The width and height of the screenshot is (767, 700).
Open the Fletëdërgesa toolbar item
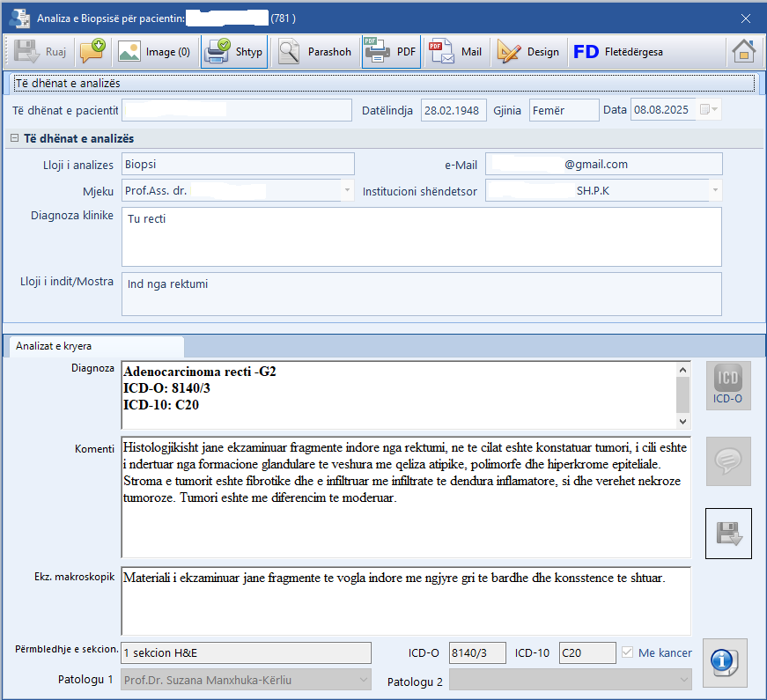click(618, 52)
